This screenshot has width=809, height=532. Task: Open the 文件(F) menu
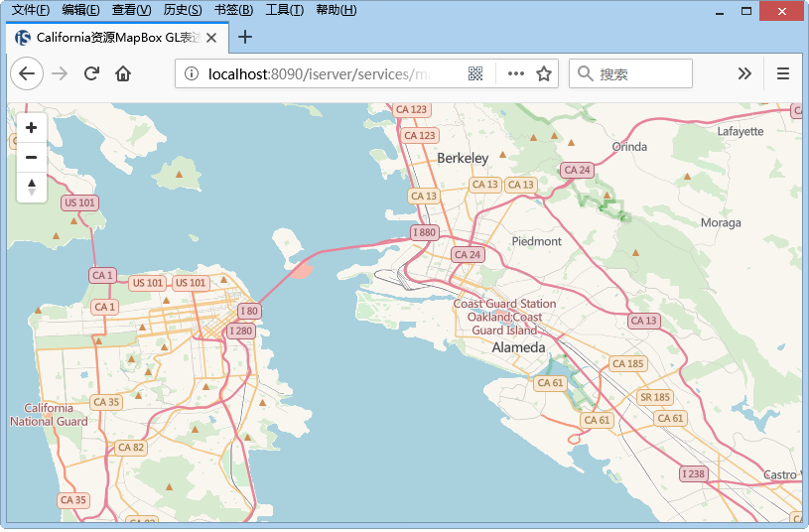[31, 10]
